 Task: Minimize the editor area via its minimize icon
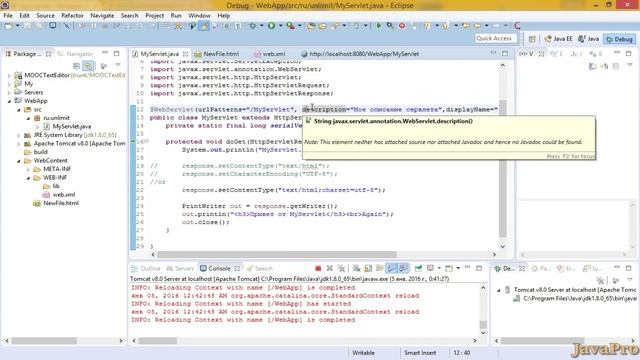tap(493, 53)
